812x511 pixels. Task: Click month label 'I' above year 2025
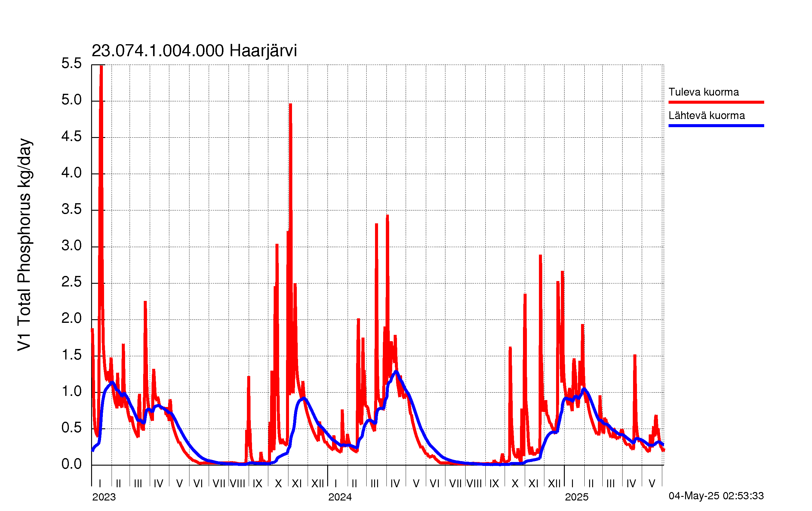(573, 483)
